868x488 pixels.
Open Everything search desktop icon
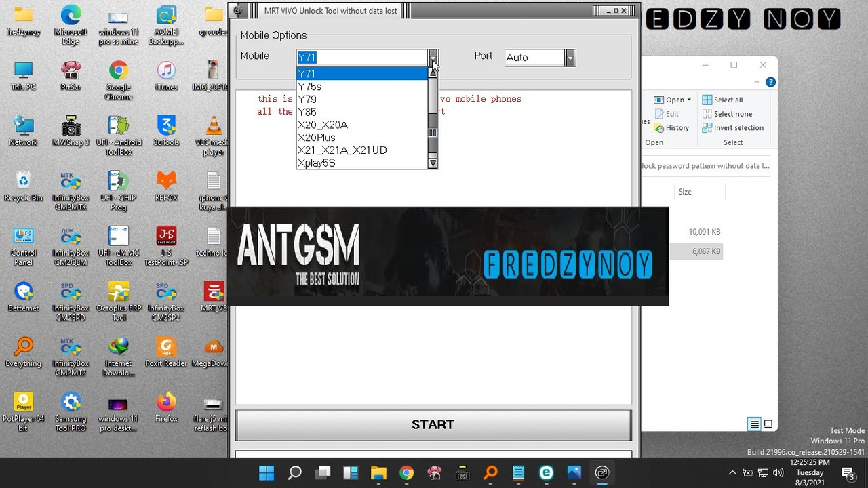[23, 352]
